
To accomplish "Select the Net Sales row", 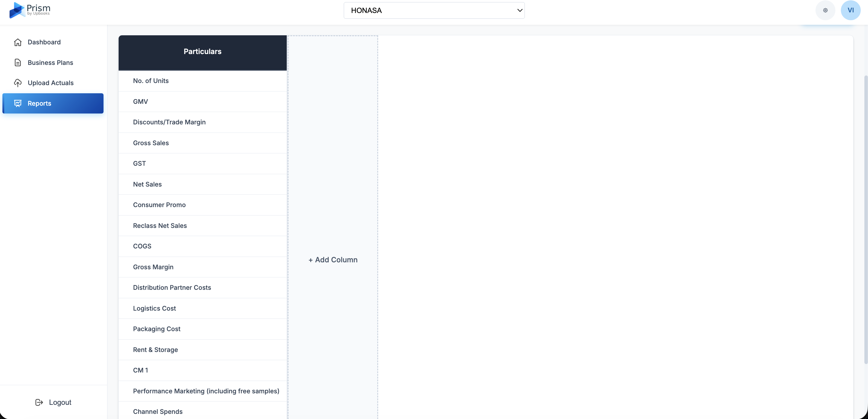I will point(147,184).
